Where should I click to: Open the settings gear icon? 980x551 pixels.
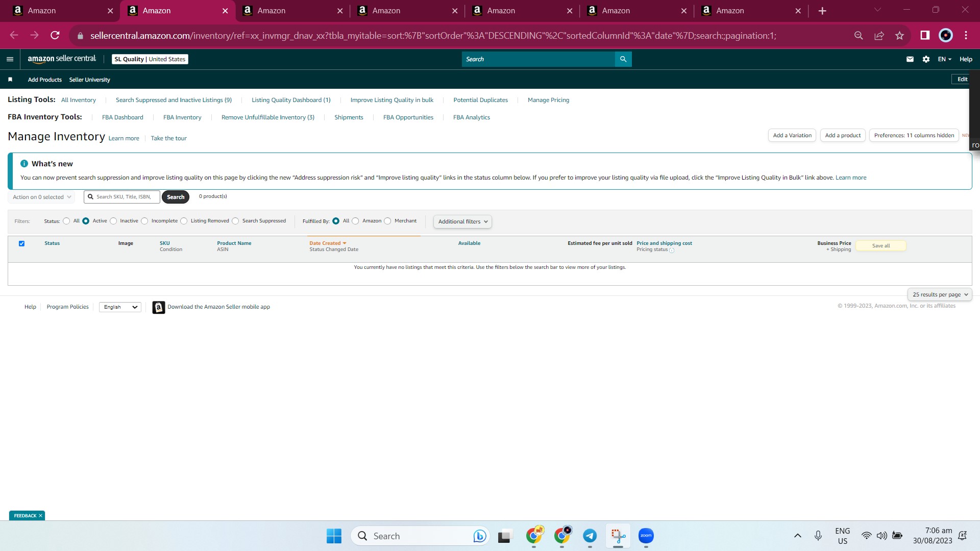[x=926, y=59]
